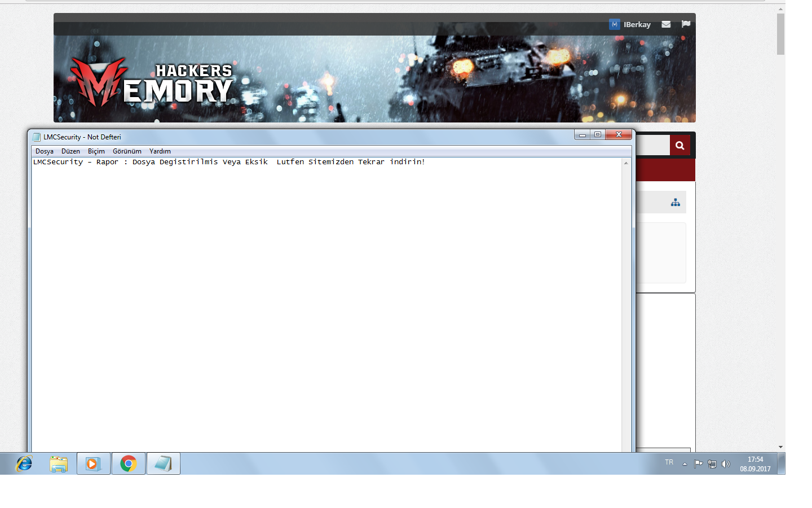The image size is (812, 508).
Task: Open the messages envelope icon
Action: coord(666,24)
